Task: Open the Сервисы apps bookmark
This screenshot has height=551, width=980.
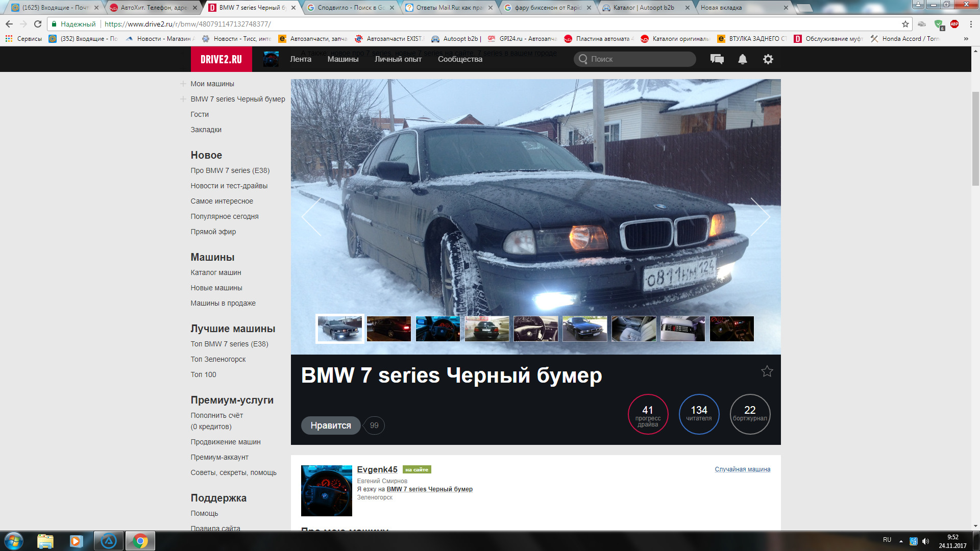Action: (x=23, y=39)
